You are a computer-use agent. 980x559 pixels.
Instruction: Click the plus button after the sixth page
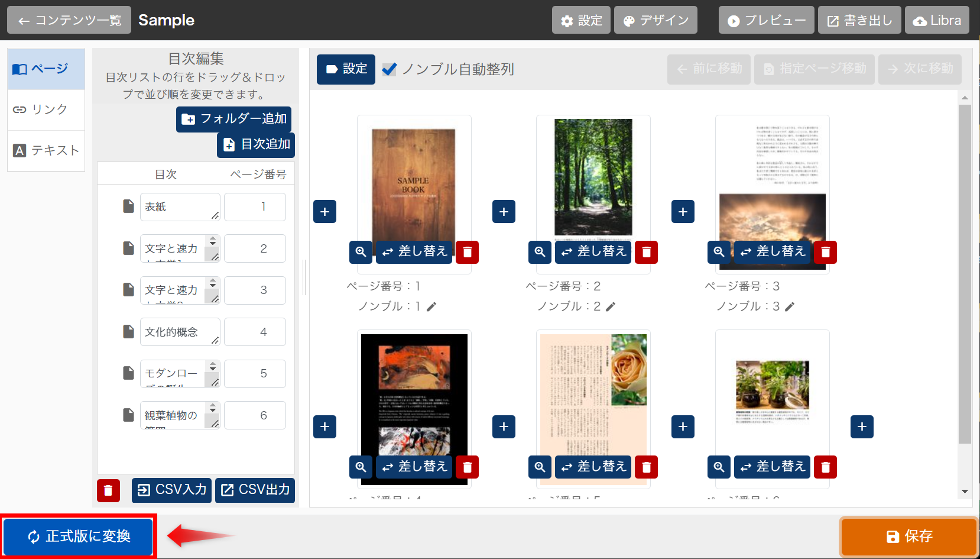(x=862, y=426)
